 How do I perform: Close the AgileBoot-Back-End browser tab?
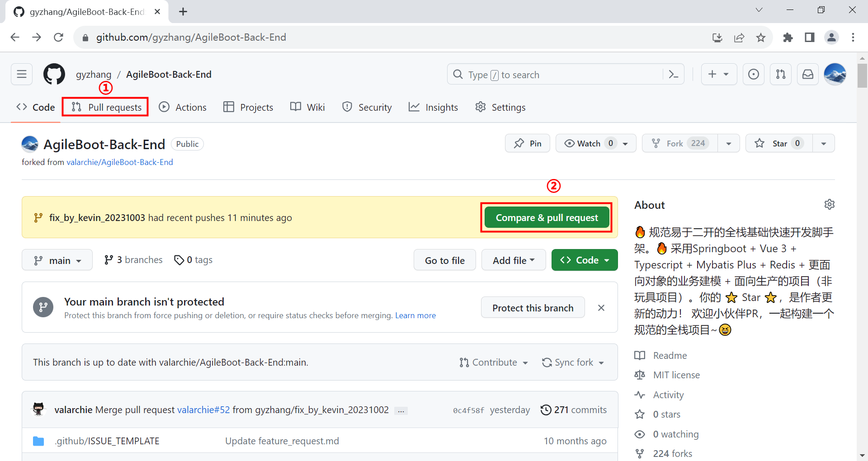[157, 12]
